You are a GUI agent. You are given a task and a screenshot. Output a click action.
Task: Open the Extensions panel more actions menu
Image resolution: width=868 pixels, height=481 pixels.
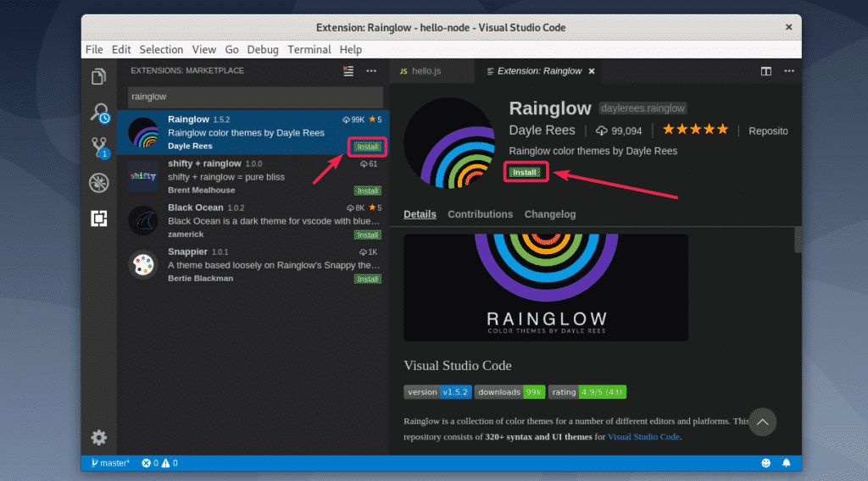tap(371, 71)
